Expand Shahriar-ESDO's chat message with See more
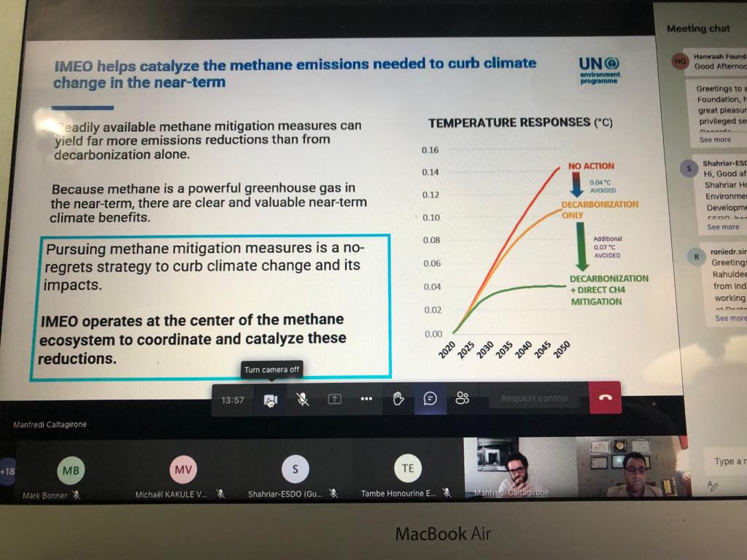 pos(723,227)
